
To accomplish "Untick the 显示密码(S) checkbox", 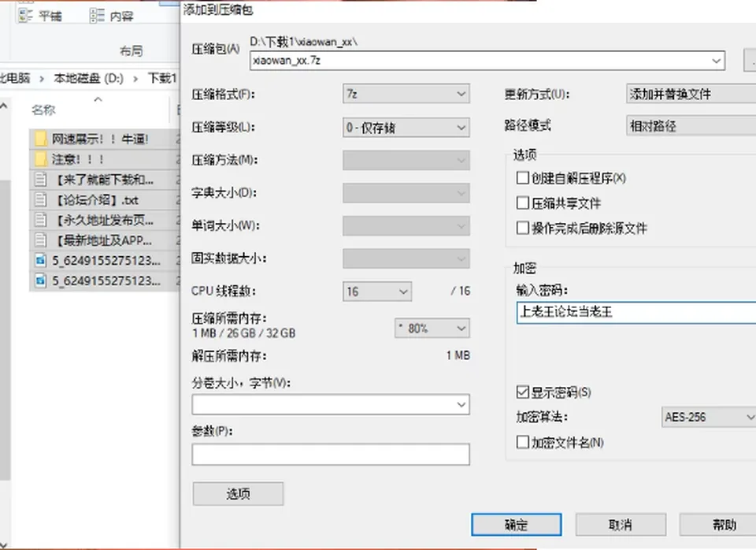I will 523,392.
